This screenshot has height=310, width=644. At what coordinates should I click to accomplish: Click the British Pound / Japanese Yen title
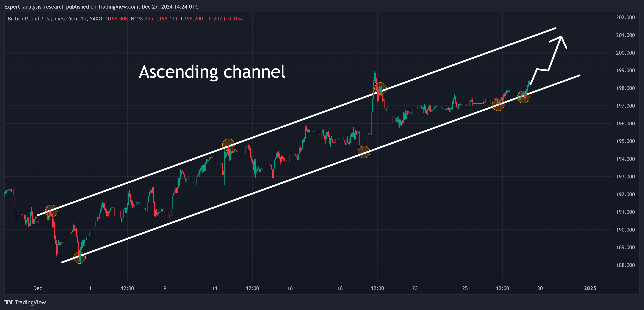[42, 19]
